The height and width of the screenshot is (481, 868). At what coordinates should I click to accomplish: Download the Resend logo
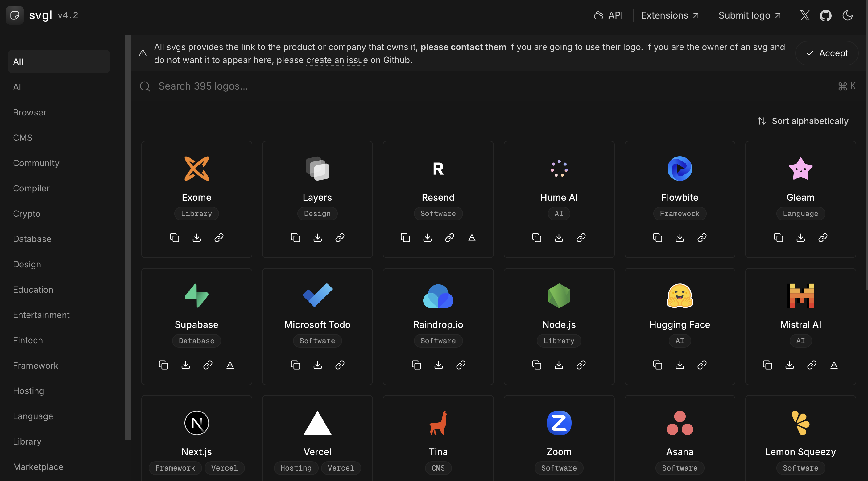click(x=428, y=238)
